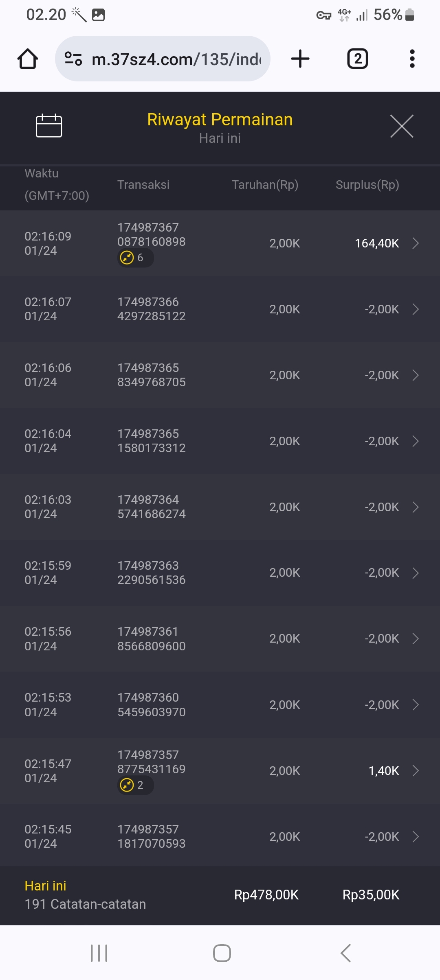440x980 pixels.
Task: Expand the 02:16:07 record chevron
Action: pyautogui.click(x=415, y=309)
